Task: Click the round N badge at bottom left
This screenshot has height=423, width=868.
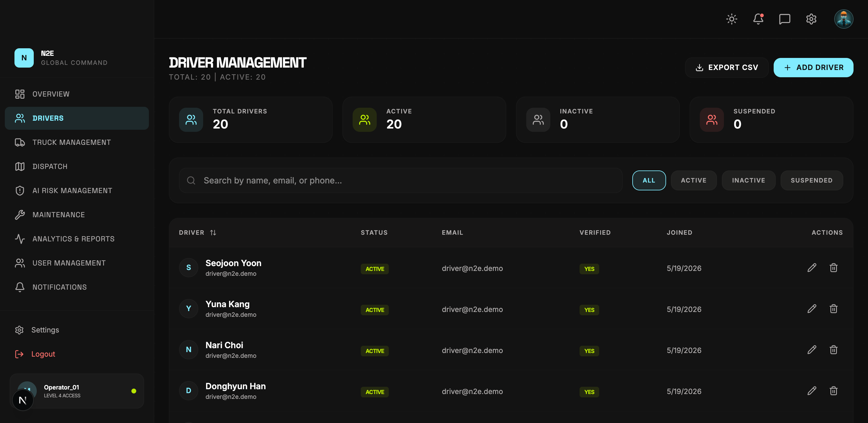Action: point(23,400)
